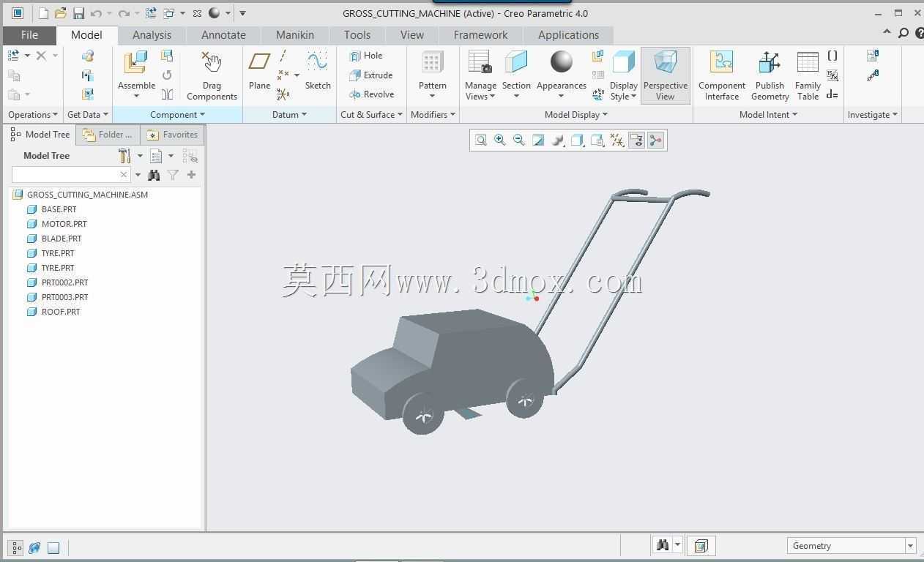Toggle annotation display in graphics toolbar
This screenshot has width=924, height=562.
tap(636, 140)
